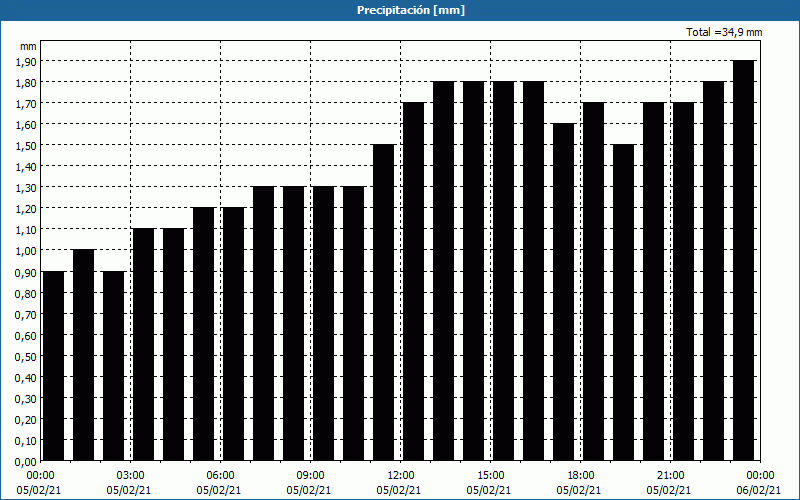This screenshot has height=500, width=800.
Task: Click the 03:00 time label on x-axis
Action: point(131,476)
